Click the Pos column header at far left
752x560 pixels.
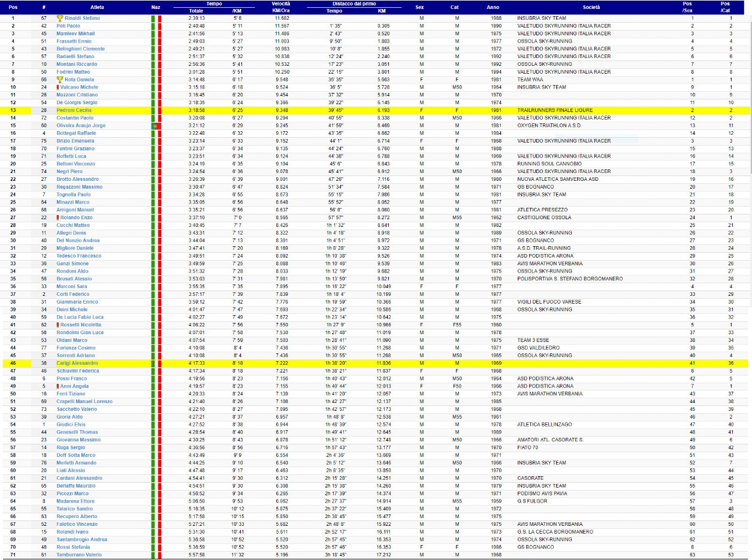[13, 7]
